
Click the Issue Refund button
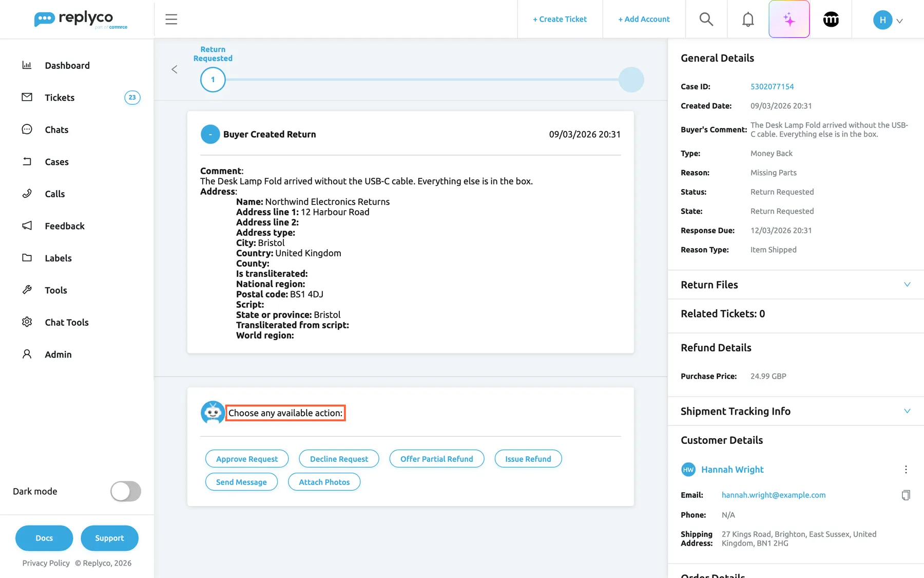(528, 459)
